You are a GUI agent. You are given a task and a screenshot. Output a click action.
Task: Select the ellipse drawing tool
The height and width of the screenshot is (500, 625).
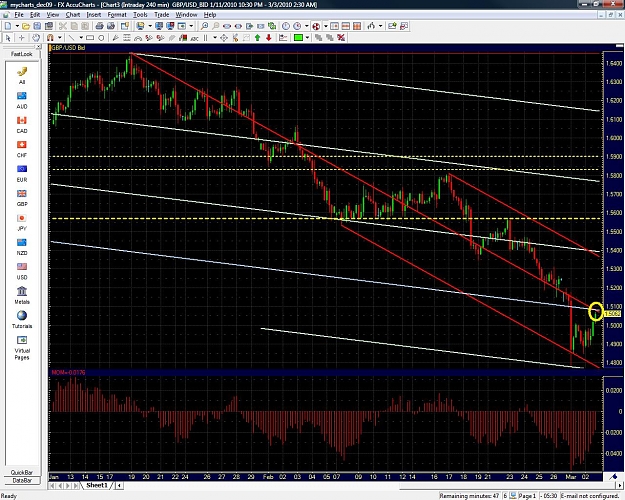[101, 38]
